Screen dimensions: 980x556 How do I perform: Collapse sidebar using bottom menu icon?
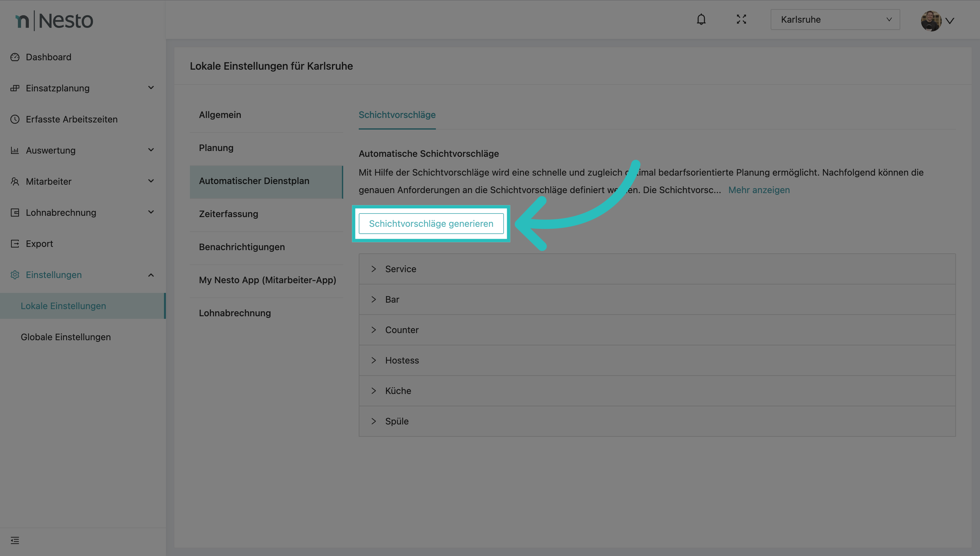[15, 540]
